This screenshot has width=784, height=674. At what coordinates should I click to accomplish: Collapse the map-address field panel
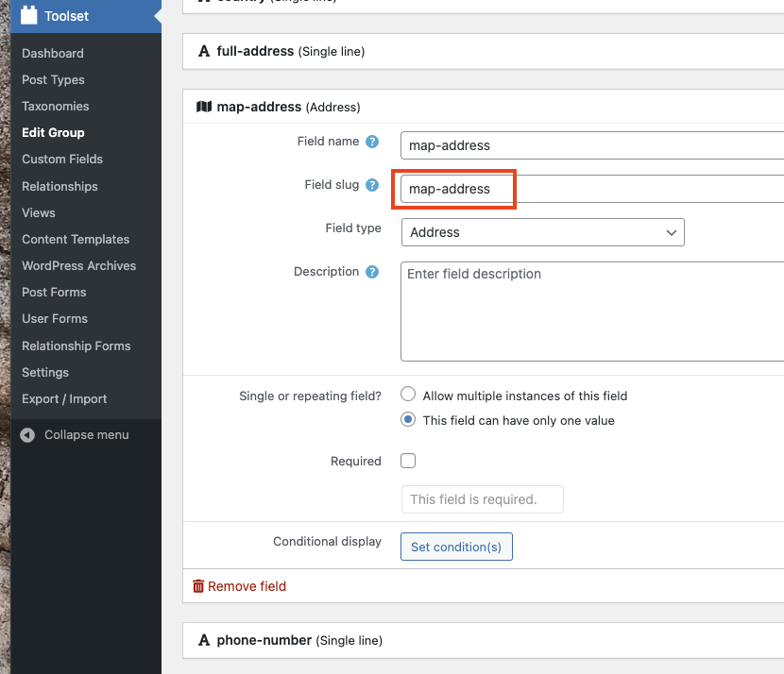coord(483,107)
